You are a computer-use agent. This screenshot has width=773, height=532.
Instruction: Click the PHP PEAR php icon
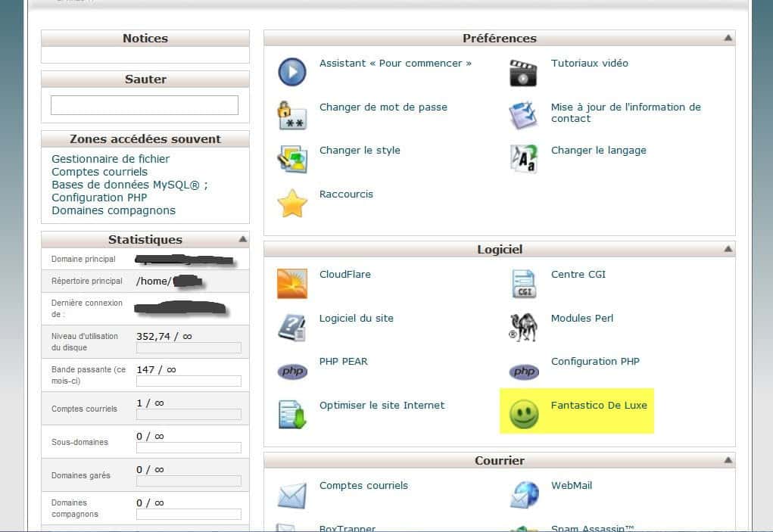pos(292,371)
